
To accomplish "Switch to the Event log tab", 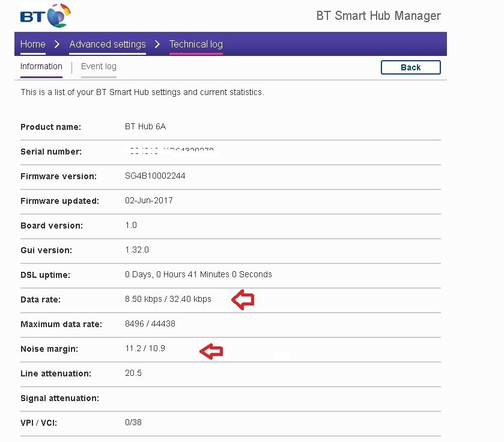I will point(99,66).
